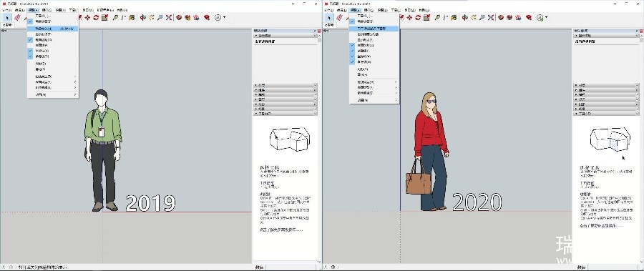
Task: Click Zoom Extents in 2019 window
Action: tap(168, 18)
